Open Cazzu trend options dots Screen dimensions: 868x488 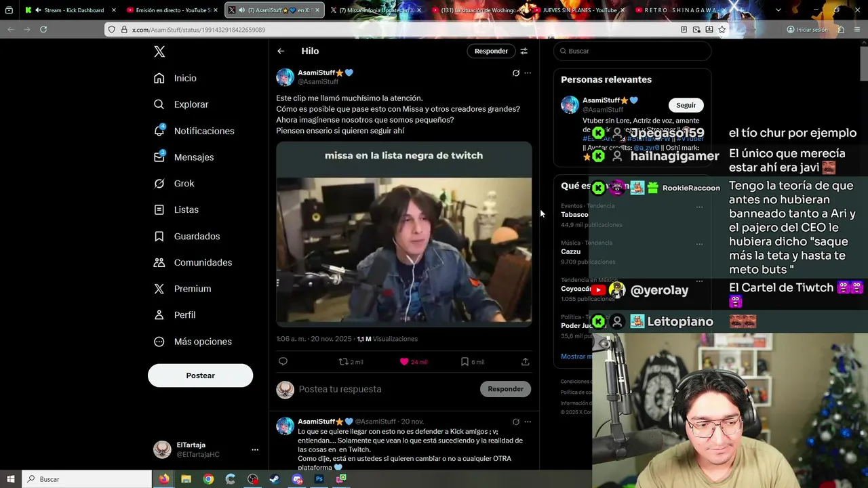699,244
